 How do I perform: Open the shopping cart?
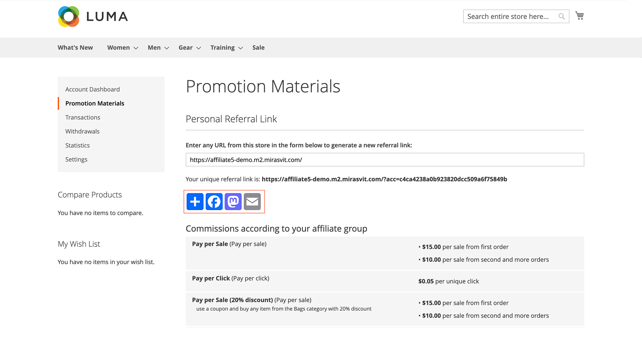(x=580, y=16)
